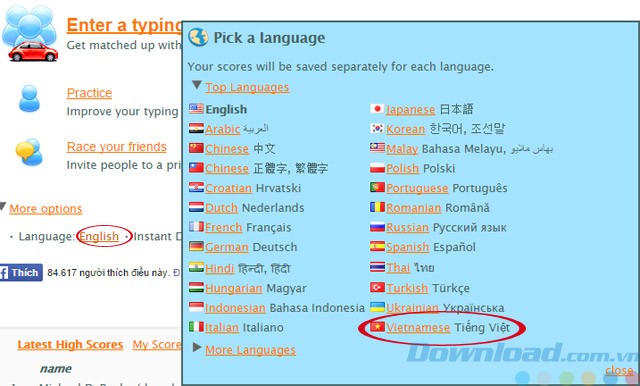
Task: Select the Turkish language link
Action: coord(407,288)
